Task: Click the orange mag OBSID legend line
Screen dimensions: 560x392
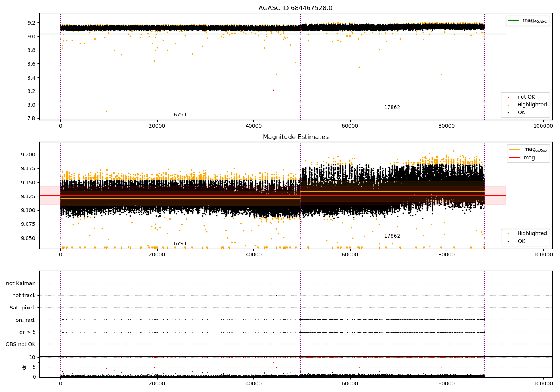Action: (x=514, y=149)
